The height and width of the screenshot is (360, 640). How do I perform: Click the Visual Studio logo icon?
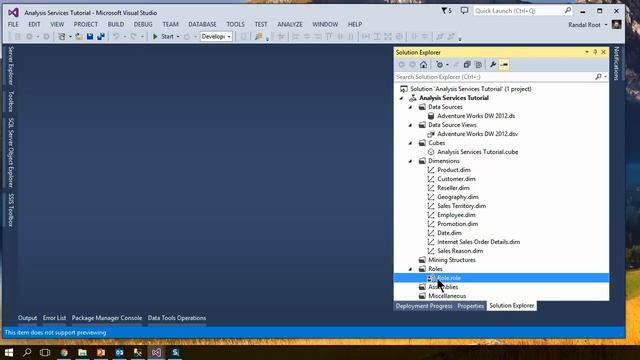point(13,13)
